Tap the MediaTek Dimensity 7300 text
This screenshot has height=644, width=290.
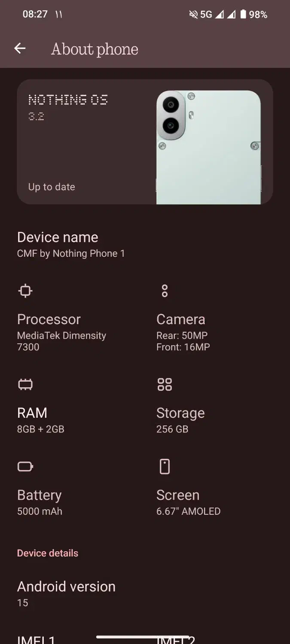[x=61, y=341]
